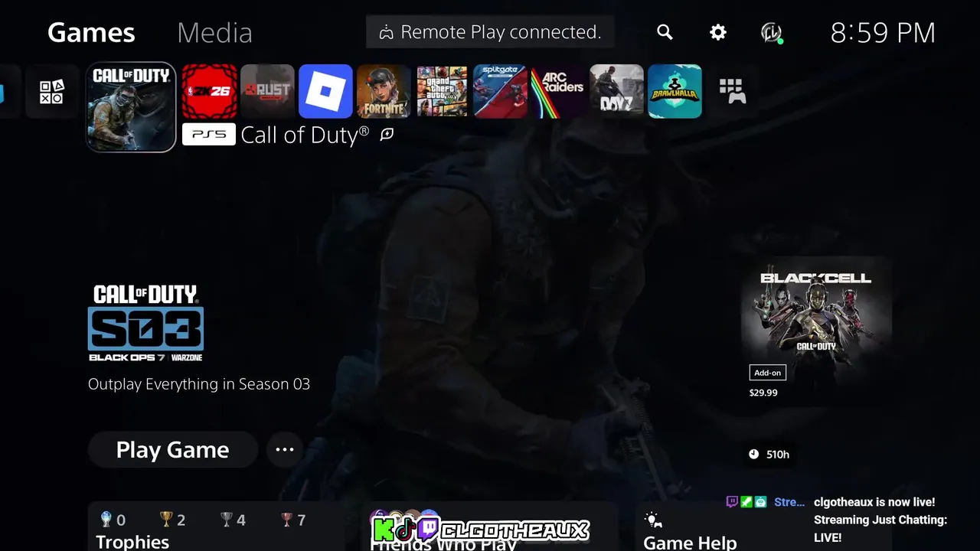Click the Add-on label badge
Image resolution: width=980 pixels, height=551 pixels.
click(767, 373)
